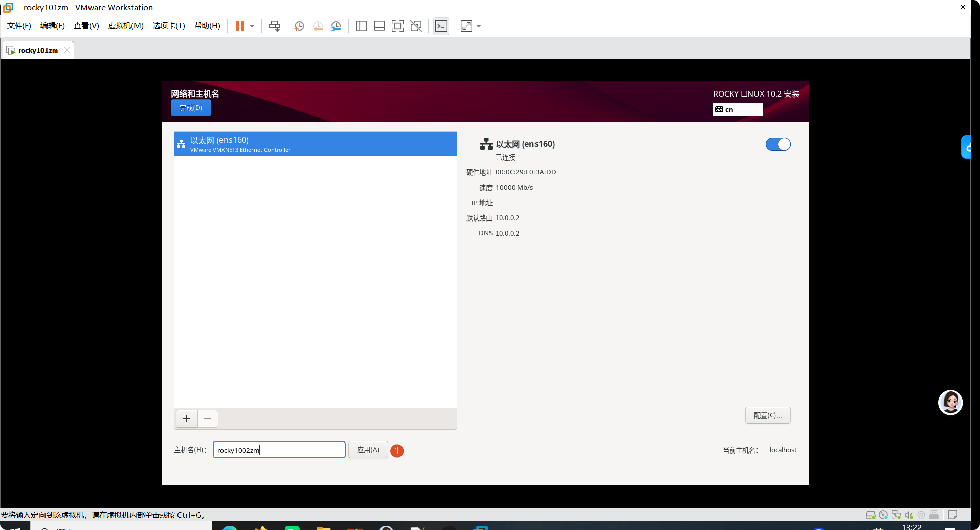
Task: Expand the stretch display dropdown arrow
Action: [x=479, y=26]
